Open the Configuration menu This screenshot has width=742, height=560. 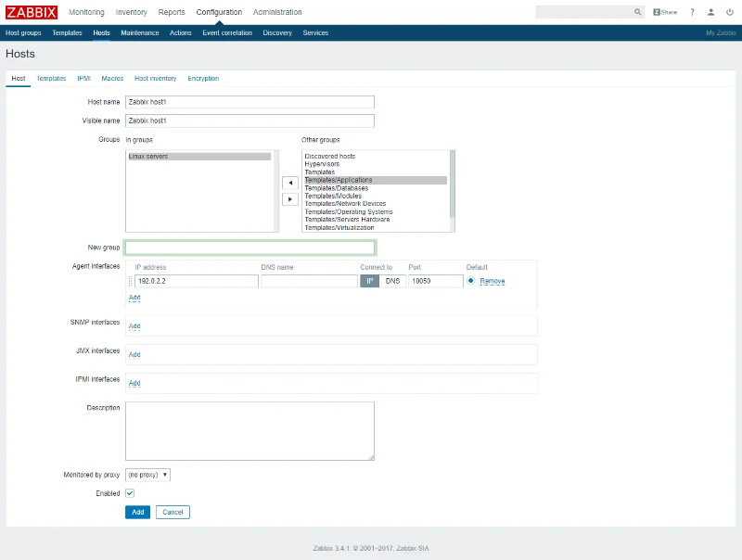pyautogui.click(x=219, y=12)
